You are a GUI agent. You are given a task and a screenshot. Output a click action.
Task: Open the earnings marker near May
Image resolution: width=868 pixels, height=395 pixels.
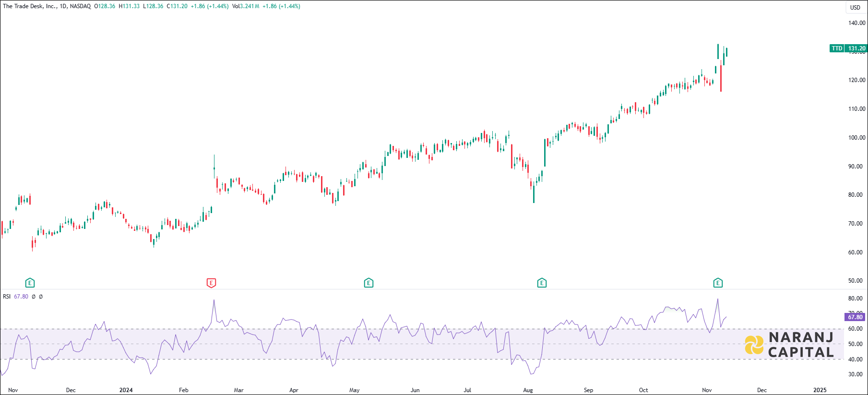pyautogui.click(x=369, y=283)
